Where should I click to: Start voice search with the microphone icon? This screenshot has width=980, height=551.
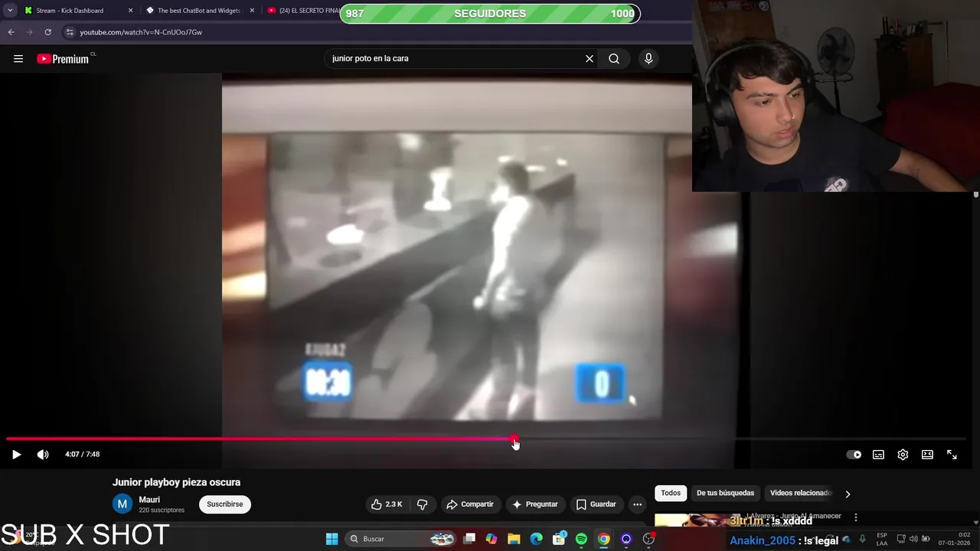[x=648, y=59]
